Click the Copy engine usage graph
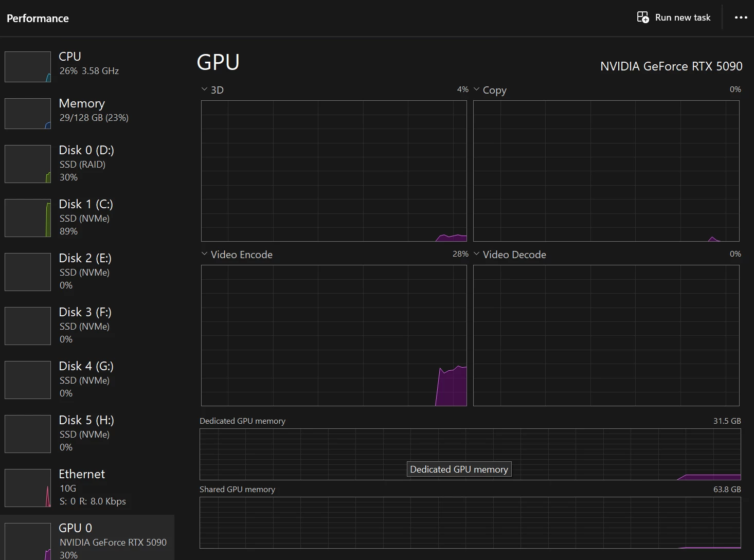The image size is (754, 560). [606, 171]
